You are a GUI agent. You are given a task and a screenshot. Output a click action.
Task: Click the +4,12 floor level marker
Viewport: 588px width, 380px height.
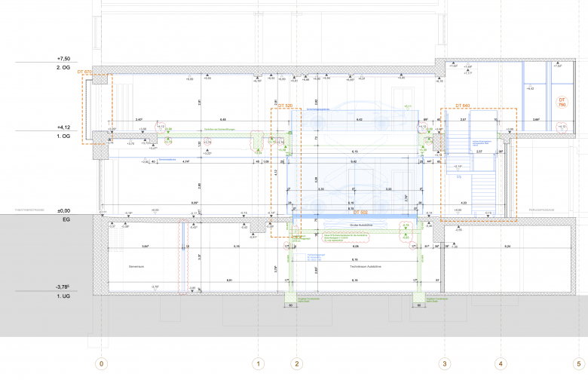click(63, 127)
